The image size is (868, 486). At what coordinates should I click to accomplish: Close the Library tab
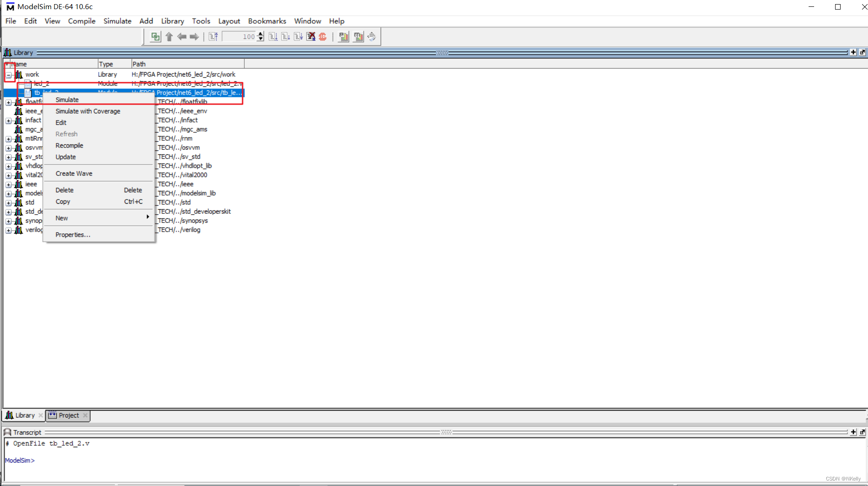(41, 415)
